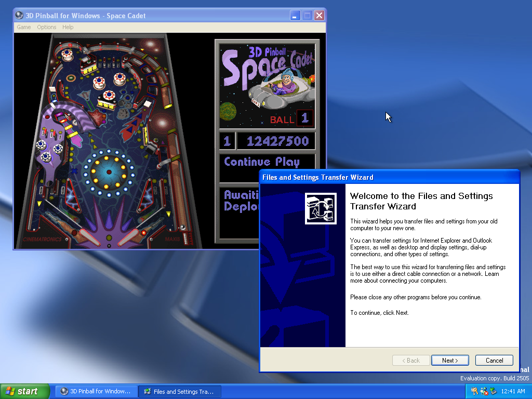Open the Options menu in 3D Pinball
532x399 pixels.
46,27
